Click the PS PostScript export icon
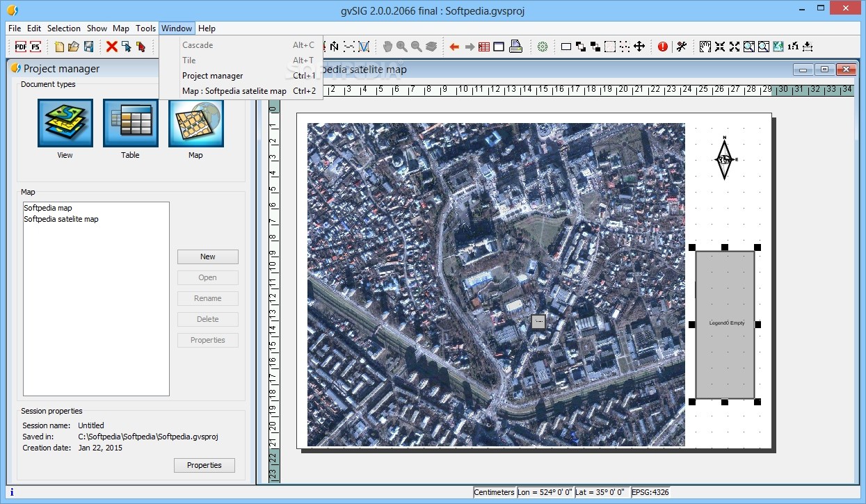 click(35, 47)
